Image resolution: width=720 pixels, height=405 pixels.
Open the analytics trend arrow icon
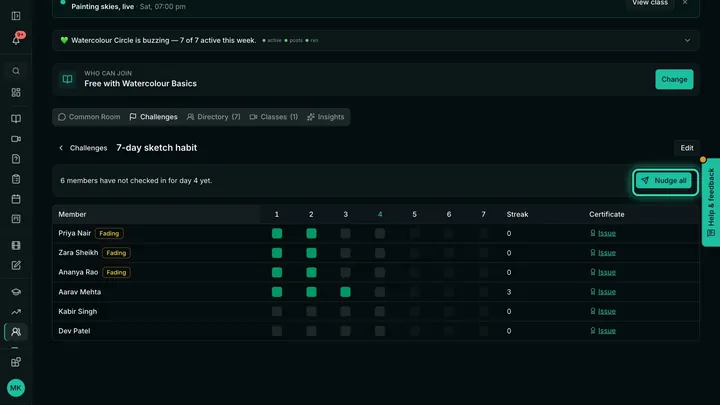point(16,312)
